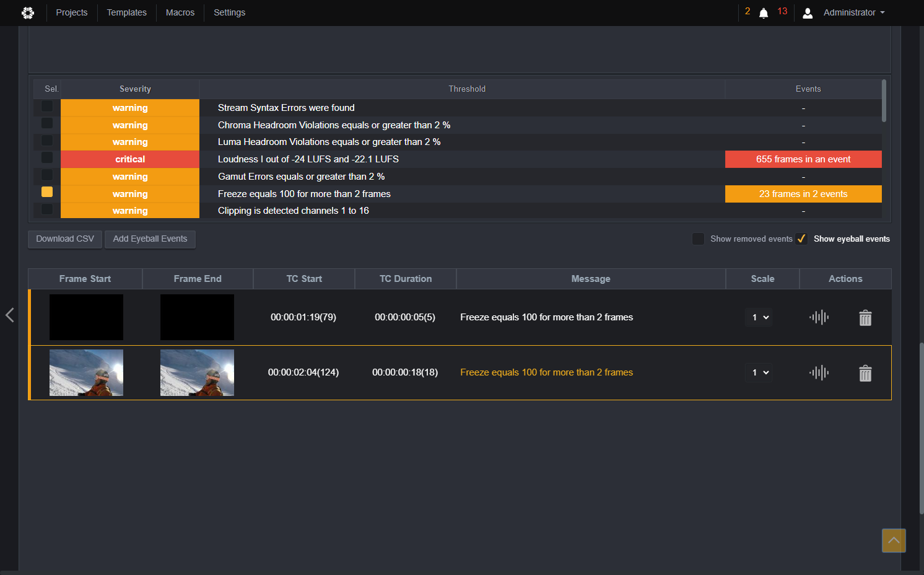Image resolution: width=924 pixels, height=575 pixels.
Task: Expand the Administrator account menu
Action: (854, 12)
